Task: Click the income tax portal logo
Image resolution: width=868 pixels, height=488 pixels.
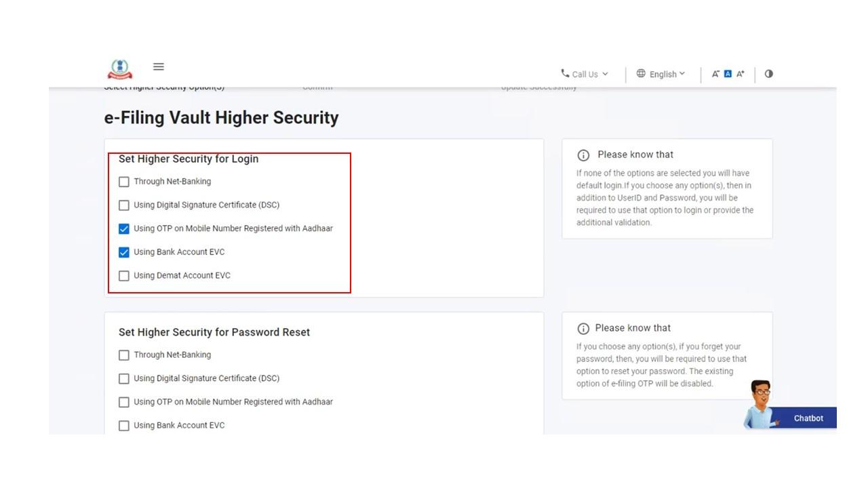Action: pyautogui.click(x=119, y=66)
